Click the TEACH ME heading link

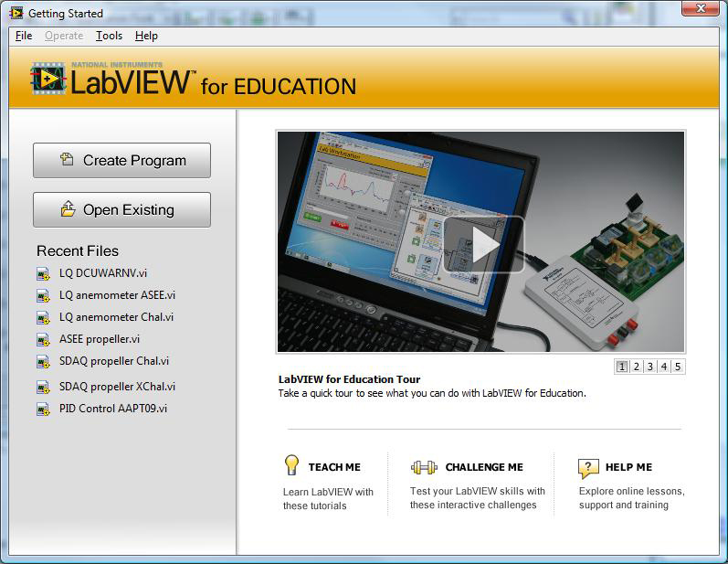coord(334,467)
